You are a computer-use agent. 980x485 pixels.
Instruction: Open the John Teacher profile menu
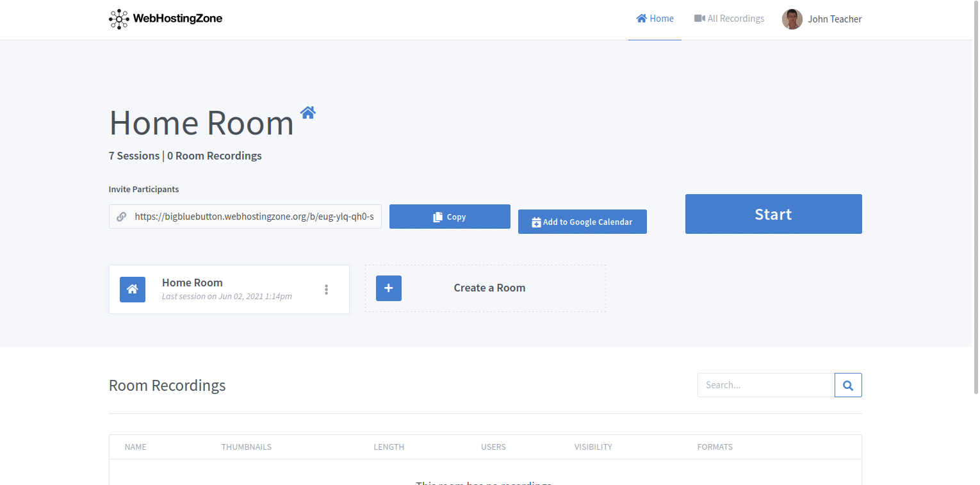pyautogui.click(x=822, y=19)
